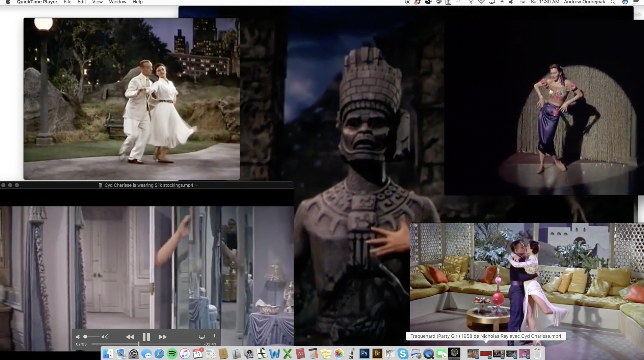Launch Spotify from the Dock
Viewport: 644px width, 360px height.
pos(172,354)
